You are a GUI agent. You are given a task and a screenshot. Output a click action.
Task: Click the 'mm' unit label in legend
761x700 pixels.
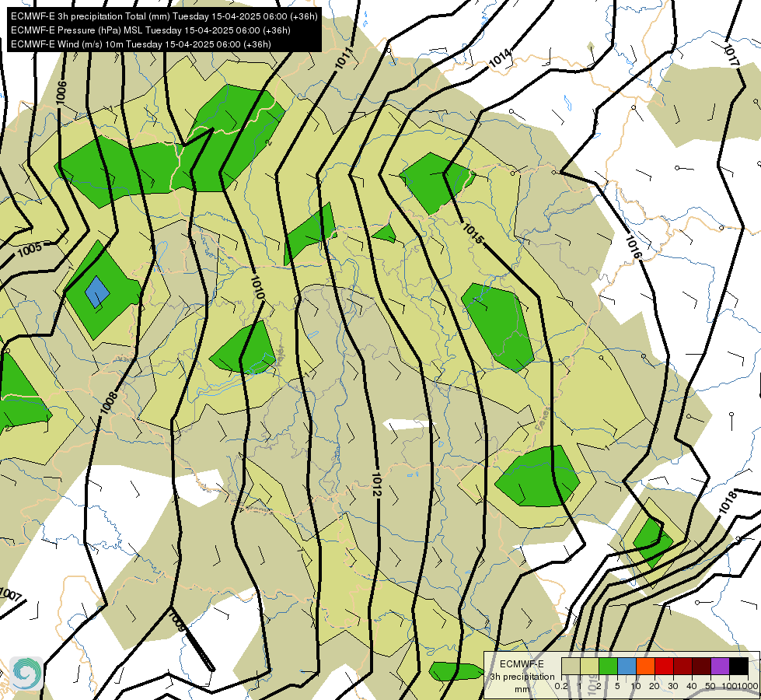tap(522, 689)
